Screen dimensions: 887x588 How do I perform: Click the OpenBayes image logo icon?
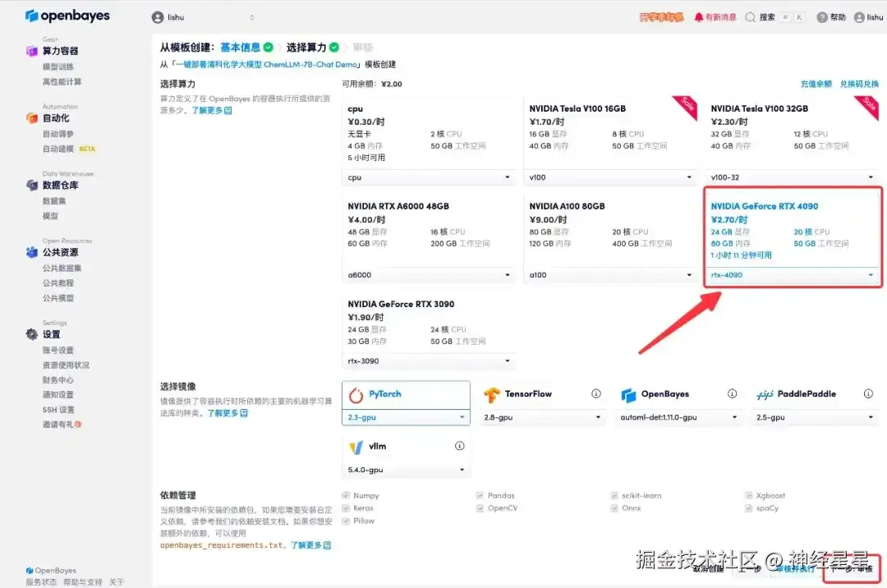point(628,395)
